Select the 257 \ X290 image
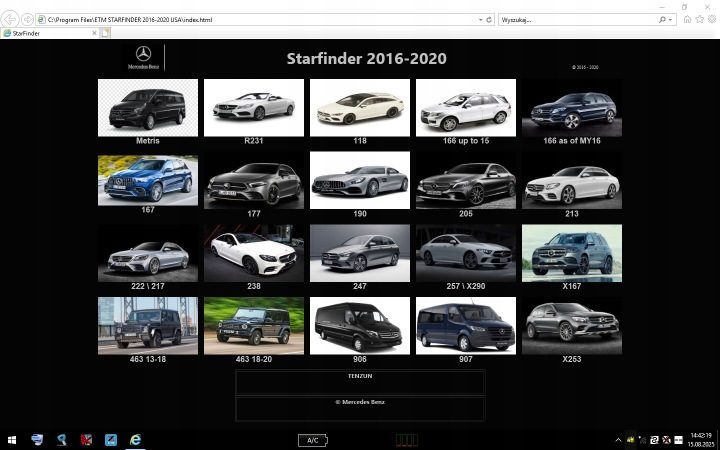720x450 pixels. (466, 253)
